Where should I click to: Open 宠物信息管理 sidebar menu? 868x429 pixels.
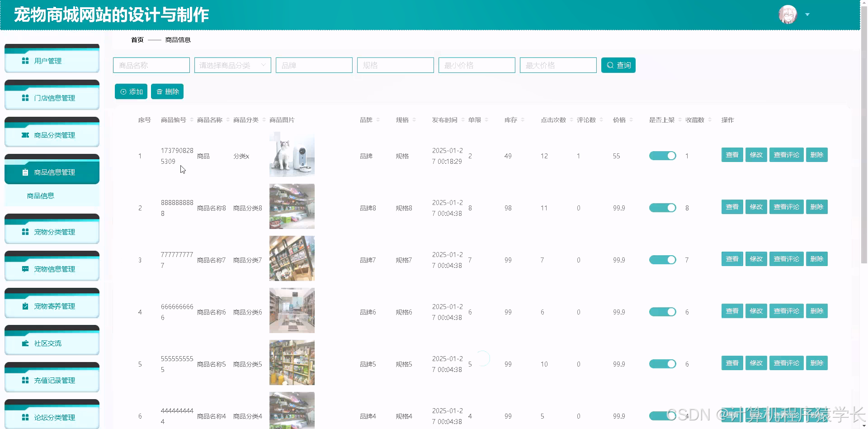coord(52,267)
